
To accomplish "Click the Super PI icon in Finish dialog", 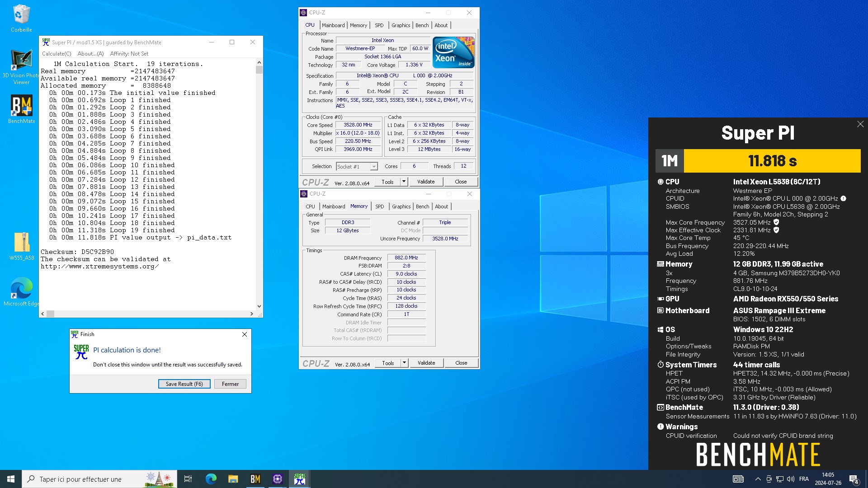I will (81, 352).
